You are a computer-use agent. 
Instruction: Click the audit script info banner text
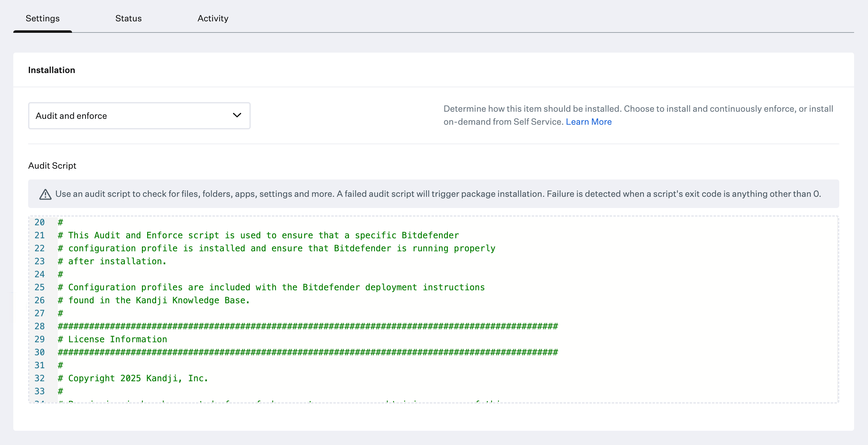pyautogui.click(x=438, y=194)
